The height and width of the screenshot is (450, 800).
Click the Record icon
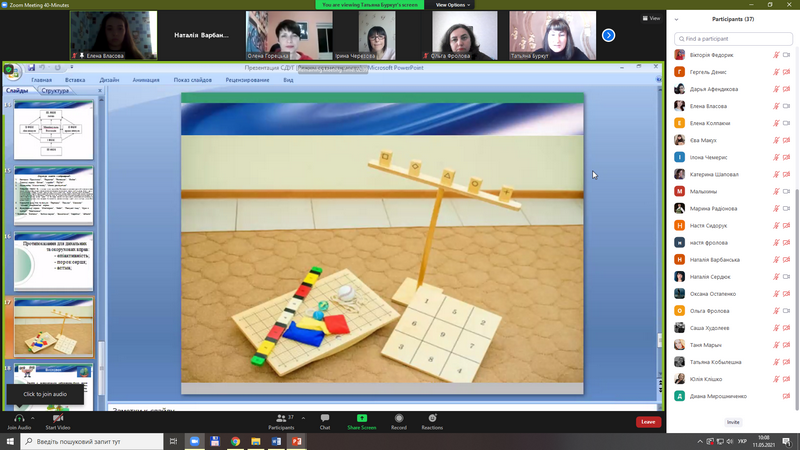coord(399,418)
